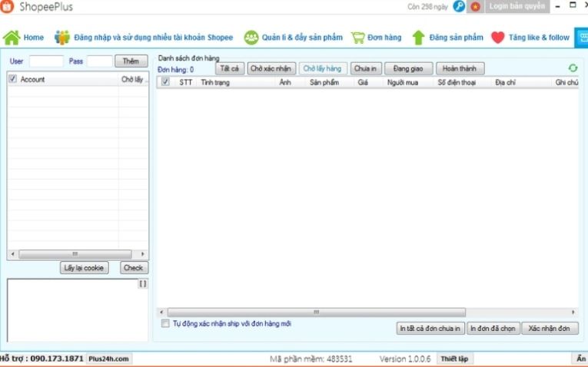Click the shopping cart orders icon

358,38
